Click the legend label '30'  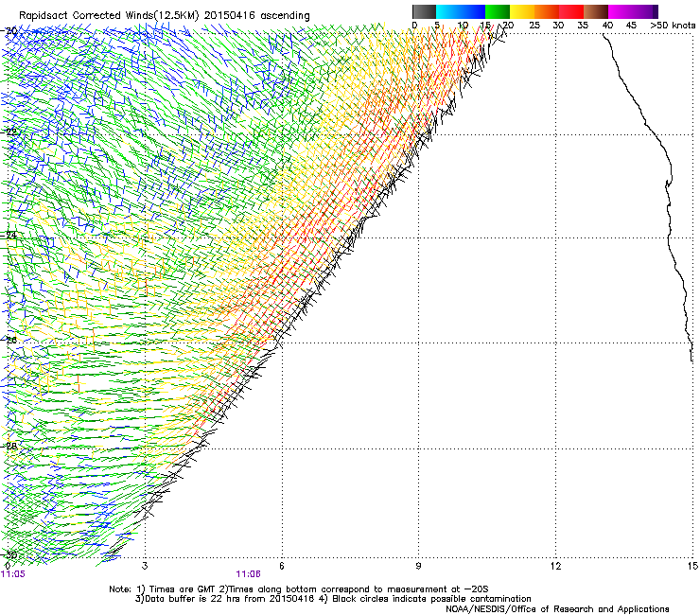click(x=558, y=26)
